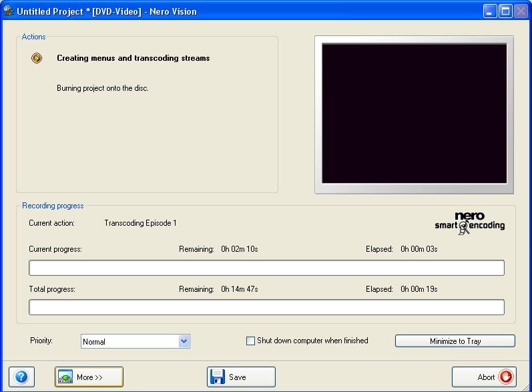The height and width of the screenshot is (392, 532).
Task: Click the Current progress bar
Action: [267, 268]
